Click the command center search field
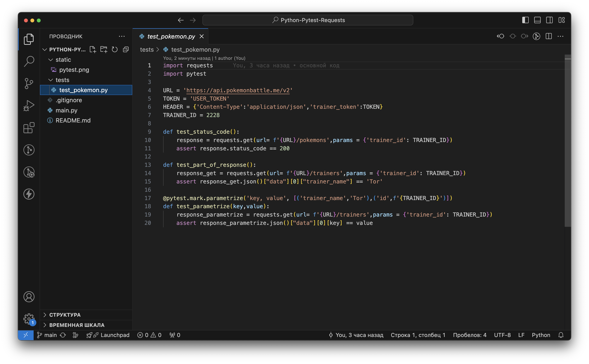Image resolution: width=589 pixels, height=364 pixels. pos(308,20)
